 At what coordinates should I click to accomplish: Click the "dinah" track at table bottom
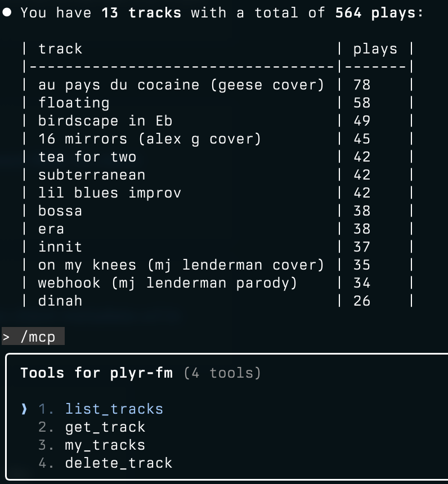[60, 301]
